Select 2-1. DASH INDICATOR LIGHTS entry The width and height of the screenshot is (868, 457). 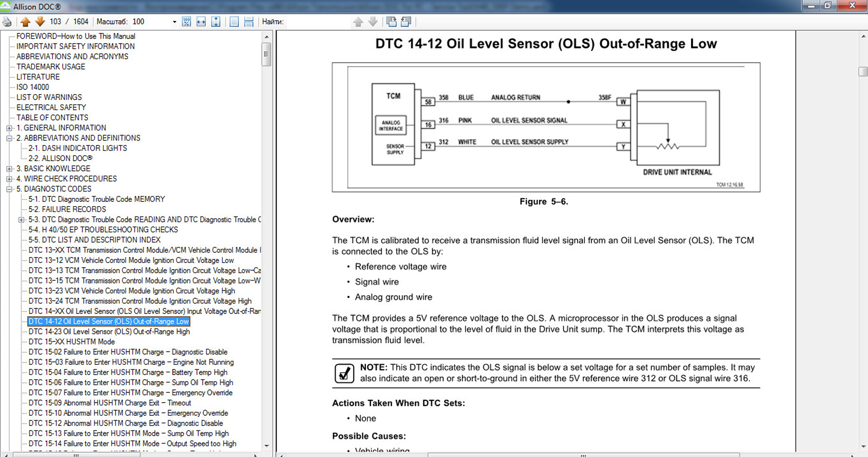(x=77, y=148)
